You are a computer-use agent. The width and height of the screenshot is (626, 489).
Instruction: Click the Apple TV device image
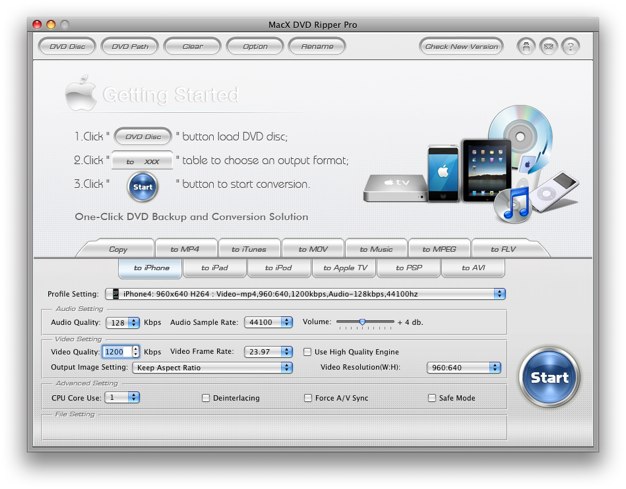(x=396, y=188)
